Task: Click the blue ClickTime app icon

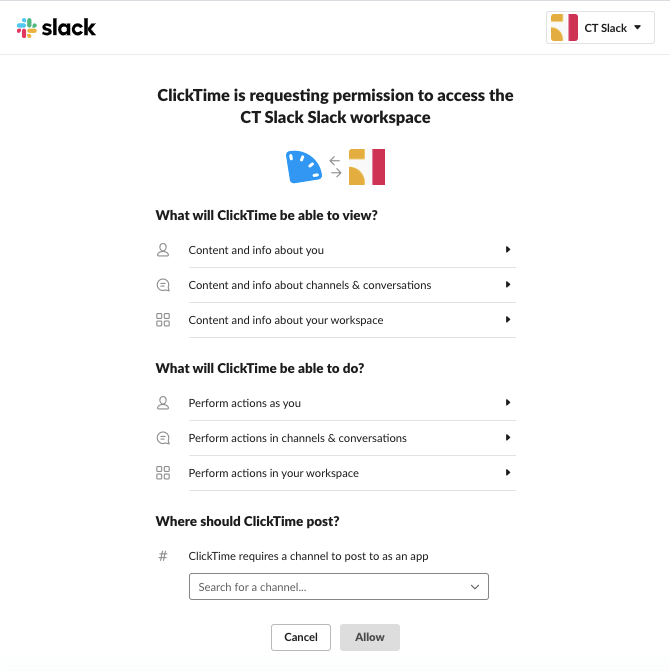Action: pos(303,167)
